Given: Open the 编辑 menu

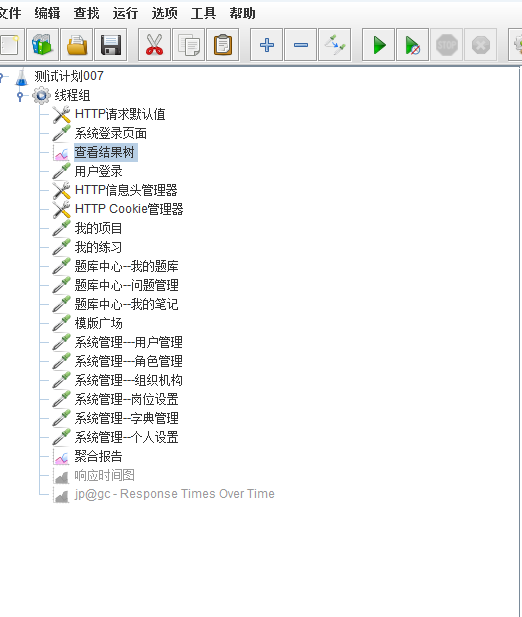Looking at the screenshot, I should [47, 13].
